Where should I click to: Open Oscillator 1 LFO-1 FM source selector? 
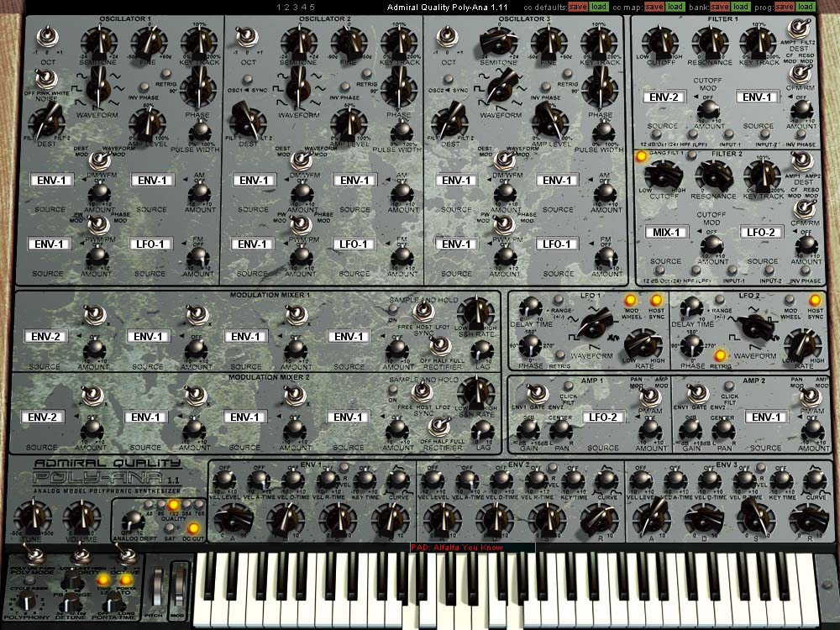pyautogui.click(x=150, y=244)
